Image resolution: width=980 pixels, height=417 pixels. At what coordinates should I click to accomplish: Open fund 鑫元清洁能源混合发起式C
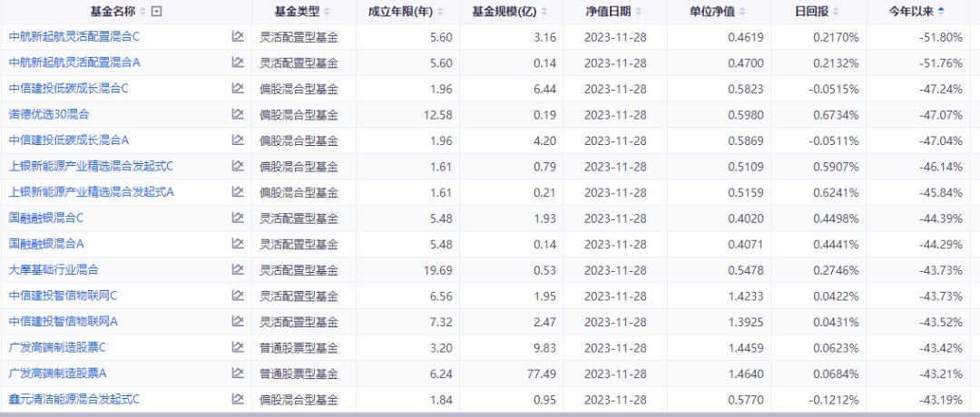coord(73,399)
